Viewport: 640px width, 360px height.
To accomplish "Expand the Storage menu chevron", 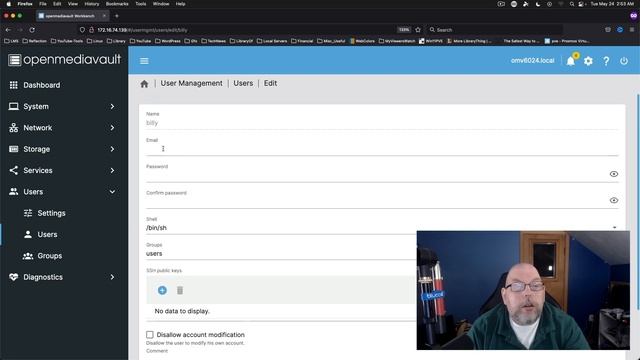I will click(x=112, y=149).
